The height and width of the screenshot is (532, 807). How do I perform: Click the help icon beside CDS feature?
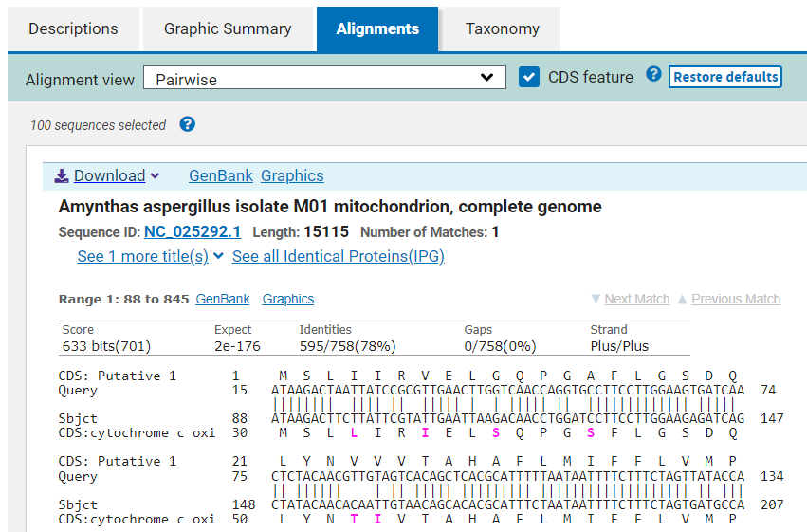(653, 75)
